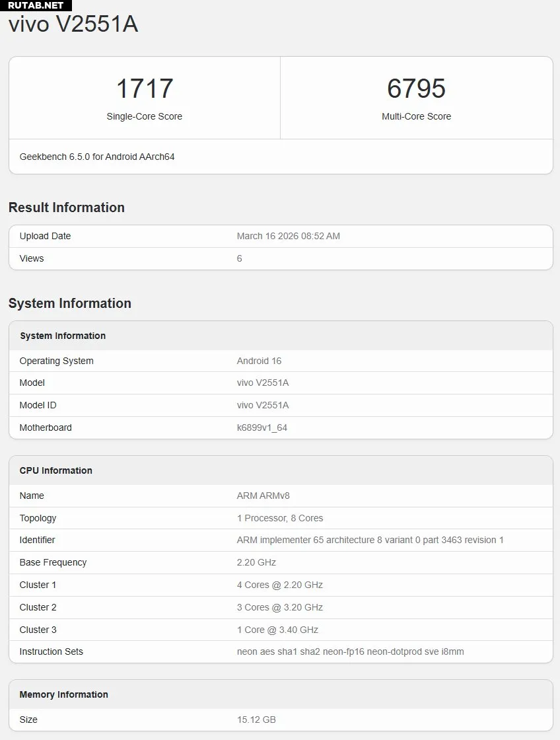Click the Cluster 3 value 1 Core @ 3.40 GHz
This screenshot has width=560, height=740.
[277, 630]
